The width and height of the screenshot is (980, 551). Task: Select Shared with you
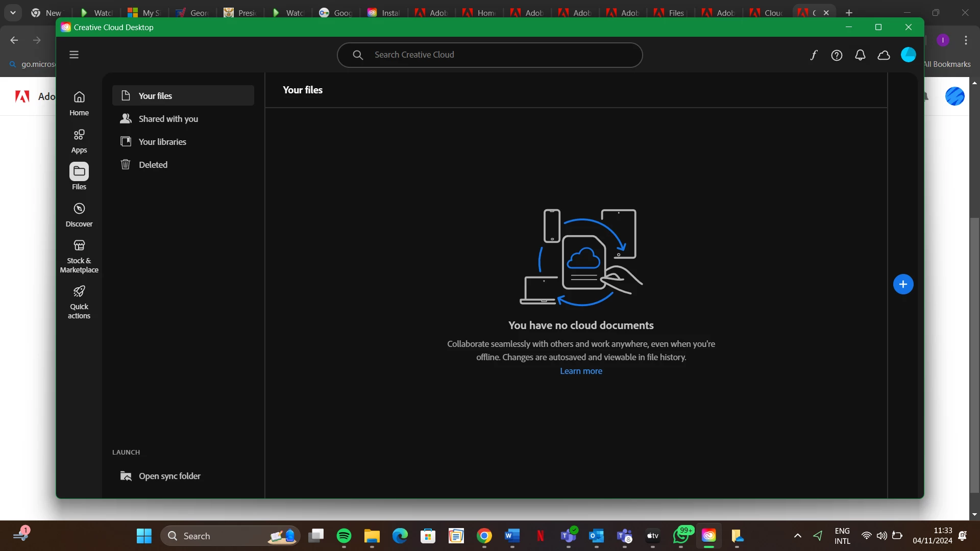[168, 119]
